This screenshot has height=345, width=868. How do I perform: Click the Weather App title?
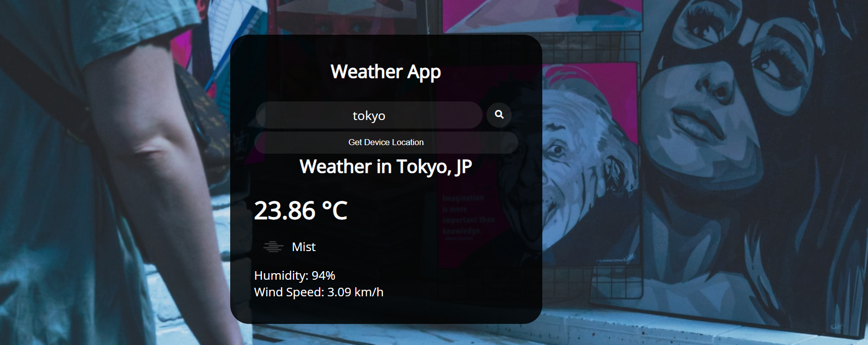[x=385, y=72]
